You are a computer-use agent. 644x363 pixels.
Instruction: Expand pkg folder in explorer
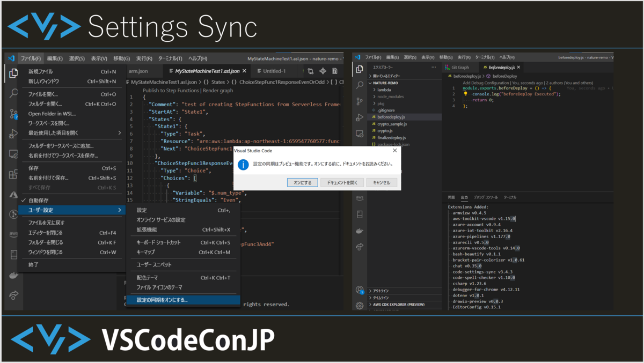coord(404,103)
